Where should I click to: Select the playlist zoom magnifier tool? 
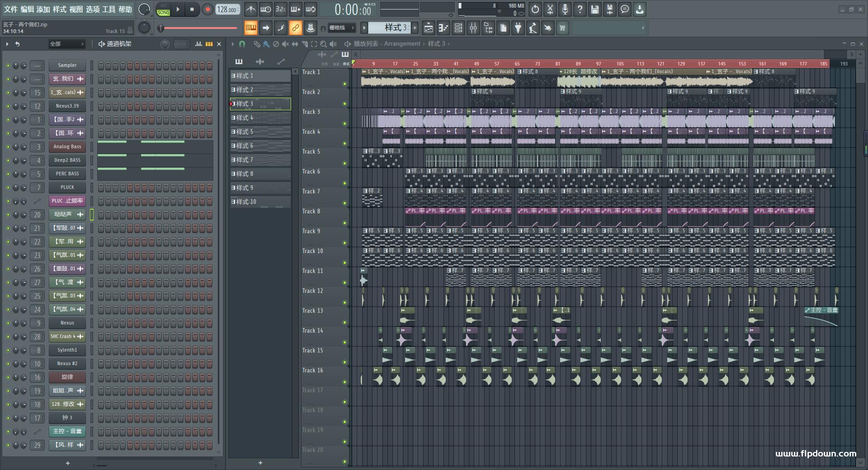coord(323,44)
